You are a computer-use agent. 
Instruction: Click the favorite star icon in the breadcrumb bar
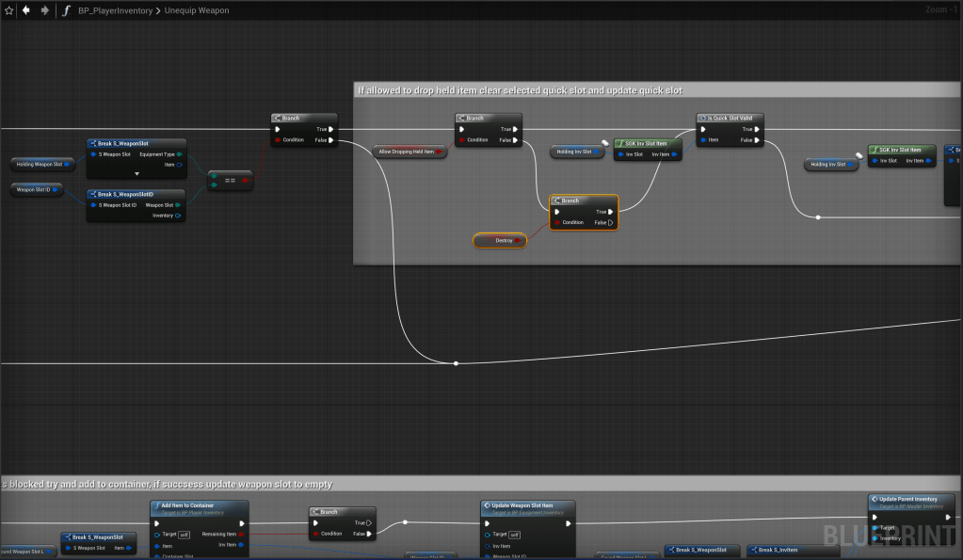coord(9,10)
